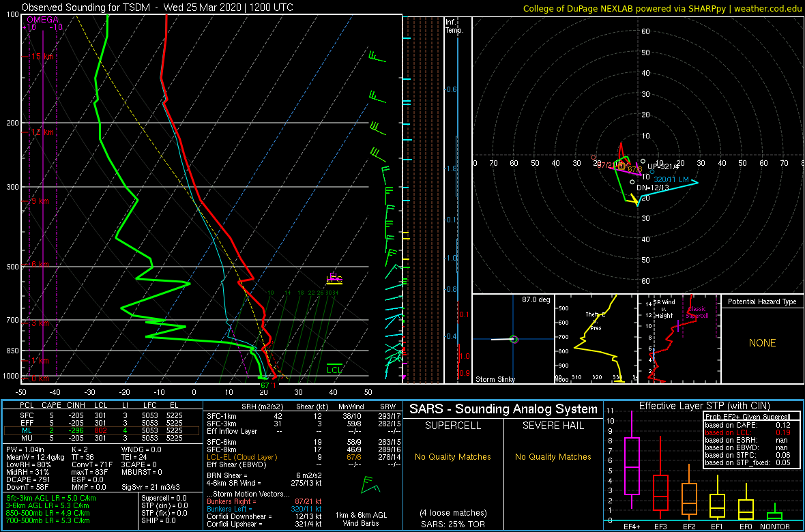Click 'No Quality Matches' under SEVERE HAIL

553,456
